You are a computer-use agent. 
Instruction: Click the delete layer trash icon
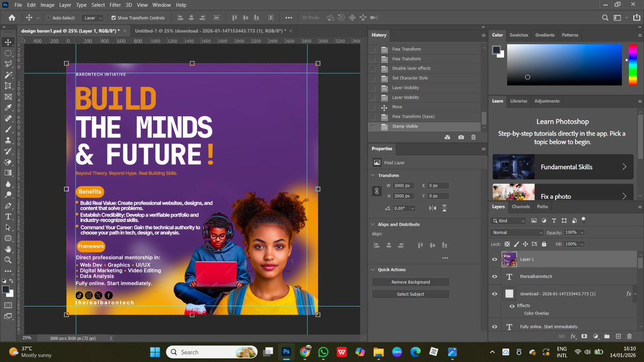coord(630,336)
